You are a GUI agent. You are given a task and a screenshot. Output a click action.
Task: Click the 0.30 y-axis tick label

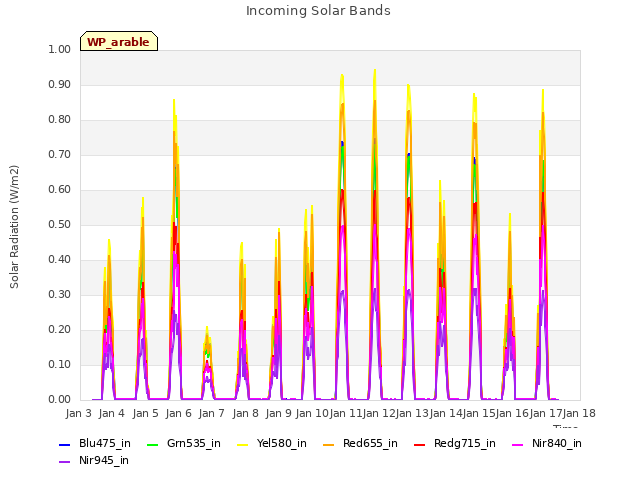pos(60,294)
